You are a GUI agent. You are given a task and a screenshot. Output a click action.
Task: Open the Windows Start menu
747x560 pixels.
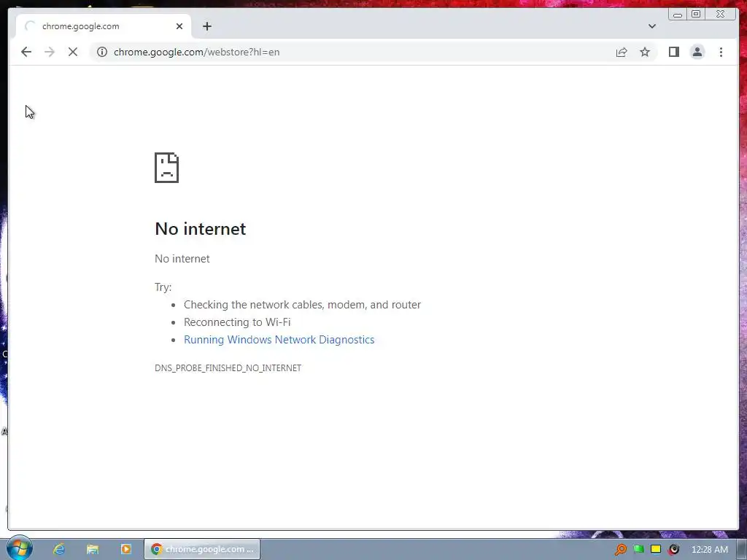point(19,548)
